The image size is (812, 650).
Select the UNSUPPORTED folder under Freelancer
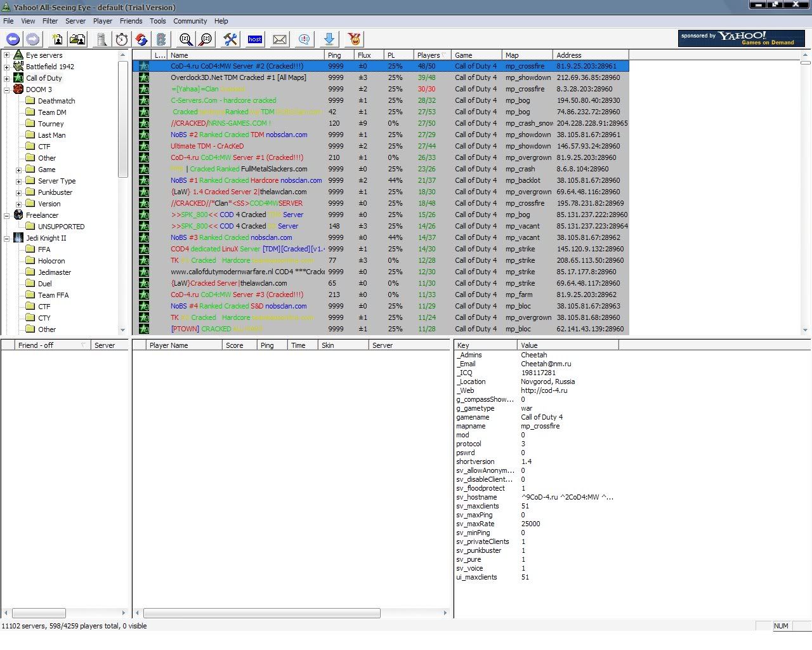(x=61, y=227)
